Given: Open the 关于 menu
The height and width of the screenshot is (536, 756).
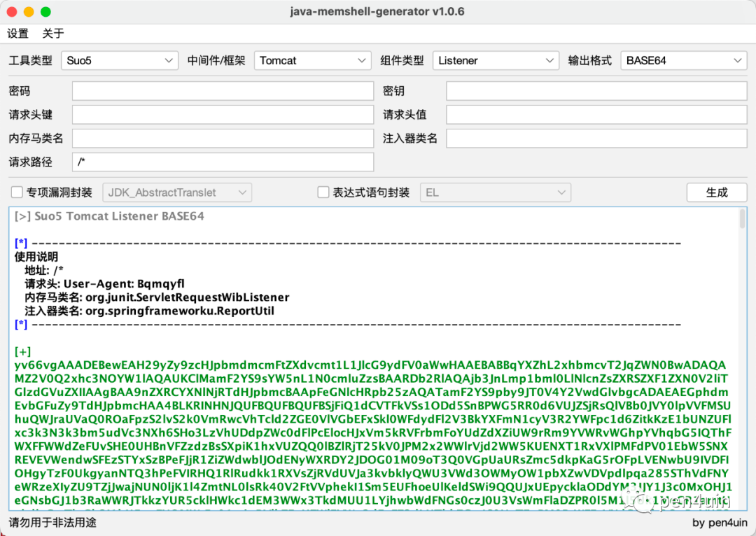Looking at the screenshot, I should click(53, 34).
